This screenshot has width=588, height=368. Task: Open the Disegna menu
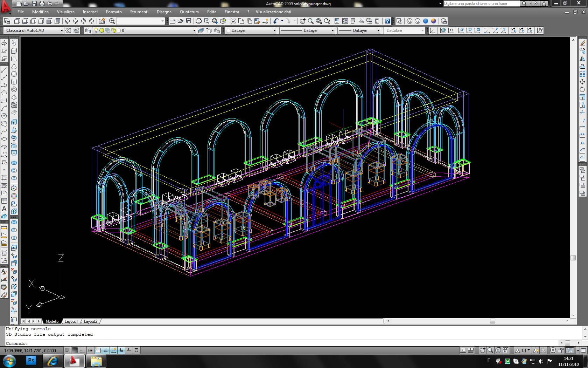point(164,12)
